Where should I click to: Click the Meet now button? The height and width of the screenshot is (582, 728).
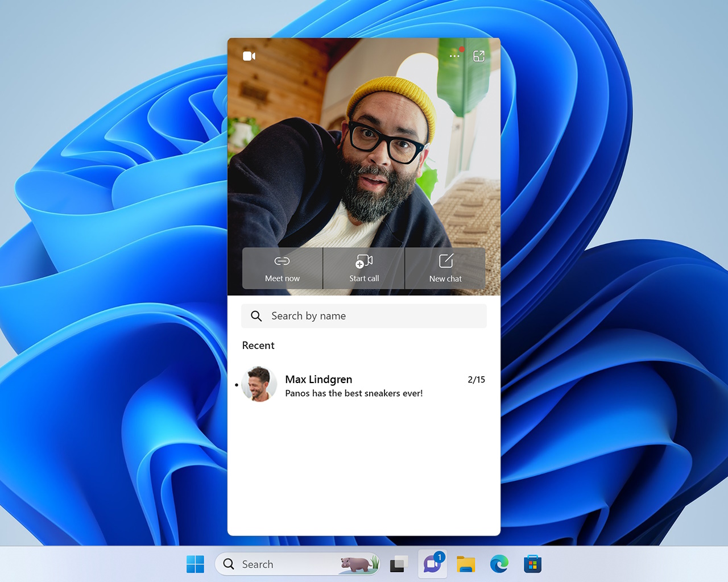[282, 268]
